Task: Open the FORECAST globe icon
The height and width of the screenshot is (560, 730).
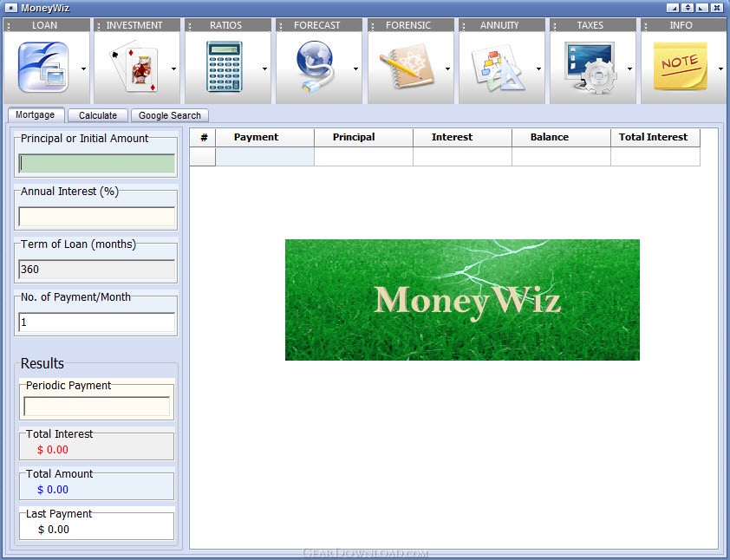Action: pos(316,67)
